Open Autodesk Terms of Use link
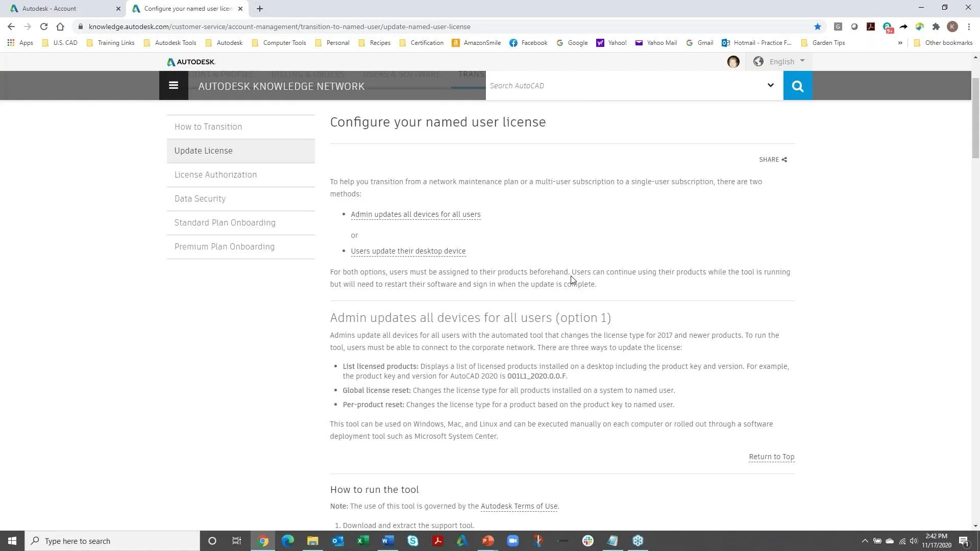The height and width of the screenshot is (551, 980). click(x=519, y=506)
